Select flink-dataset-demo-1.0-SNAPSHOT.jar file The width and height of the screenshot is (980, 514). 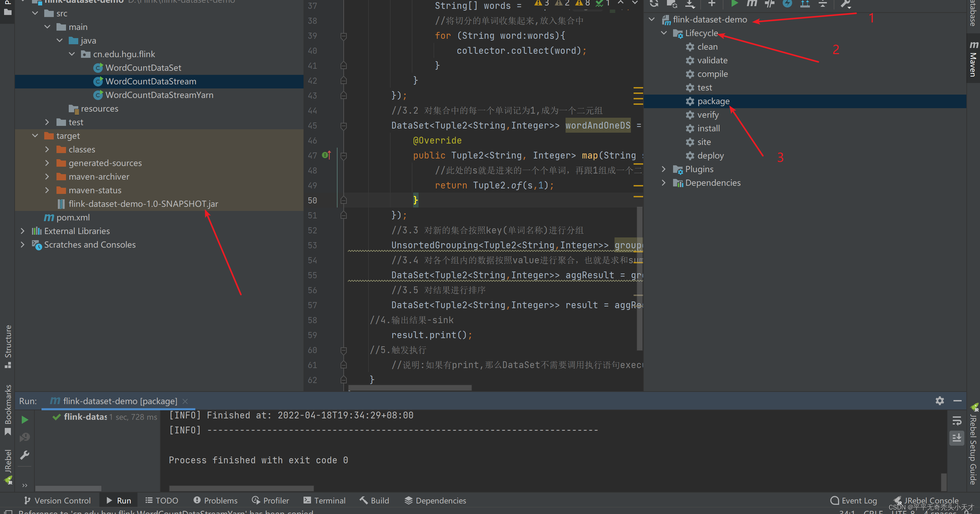tap(143, 204)
